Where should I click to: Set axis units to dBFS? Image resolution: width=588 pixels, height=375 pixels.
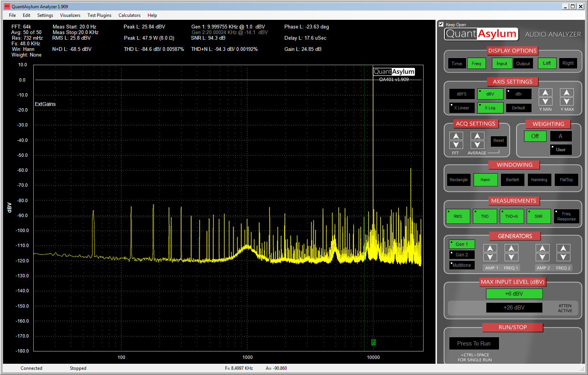462,94
